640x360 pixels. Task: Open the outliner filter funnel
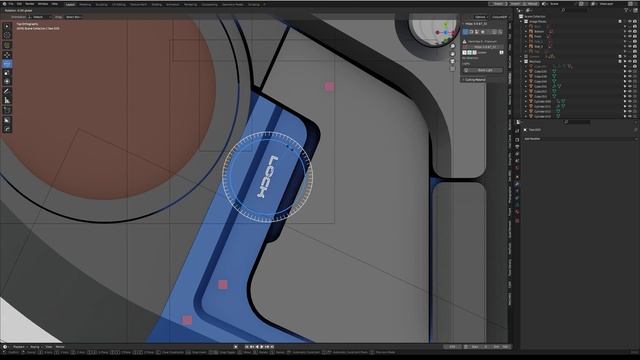click(x=627, y=10)
